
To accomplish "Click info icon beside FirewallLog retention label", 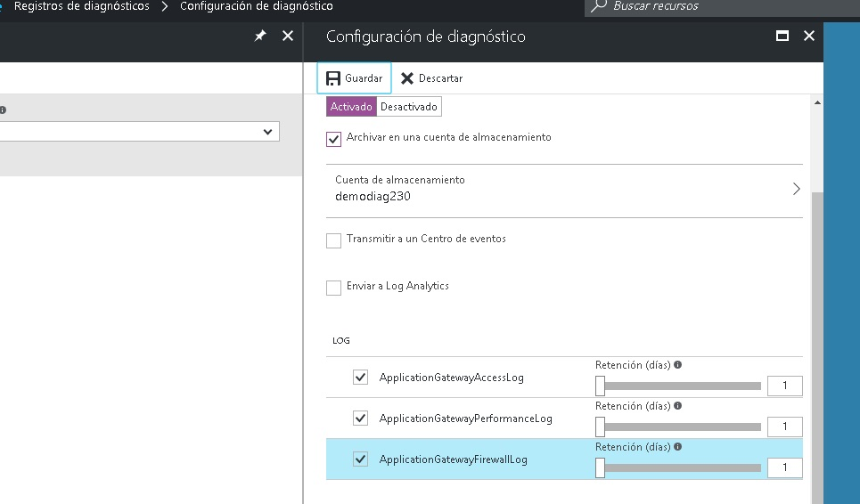I will (678, 447).
